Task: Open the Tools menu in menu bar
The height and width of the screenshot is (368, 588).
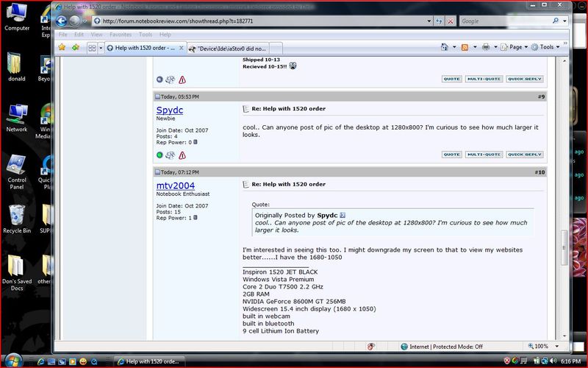Action: 146,35
